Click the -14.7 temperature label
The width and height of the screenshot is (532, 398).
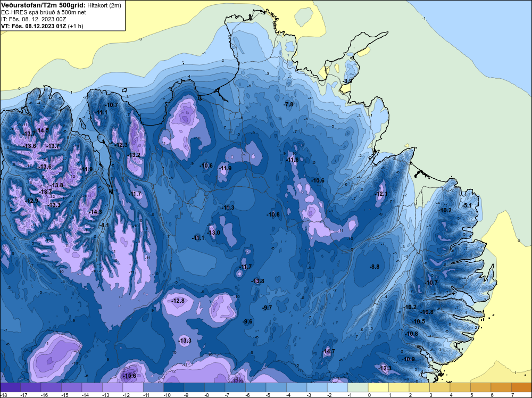pyautogui.click(x=328, y=352)
